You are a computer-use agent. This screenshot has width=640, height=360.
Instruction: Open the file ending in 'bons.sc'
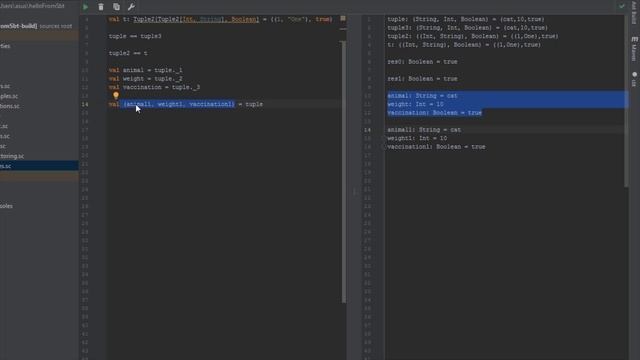coord(10,106)
